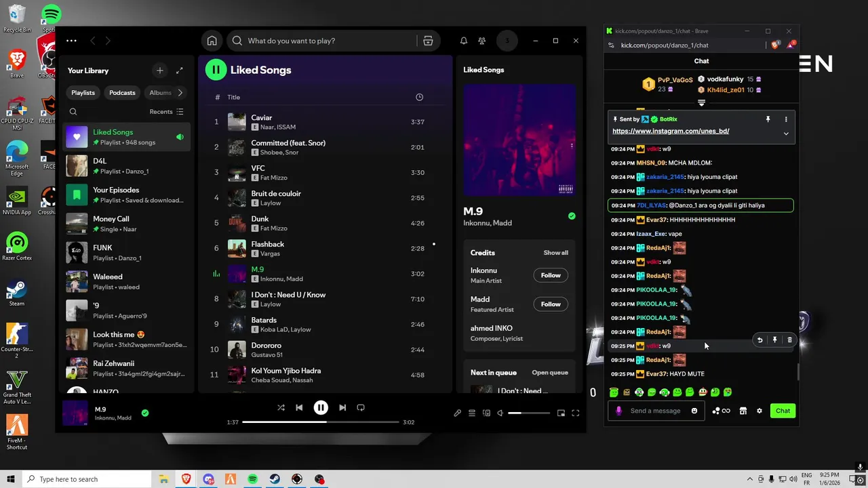This screenshot has height=488, width=868.
Task: Open Queue icon in player bar
Action: [472, 413]
